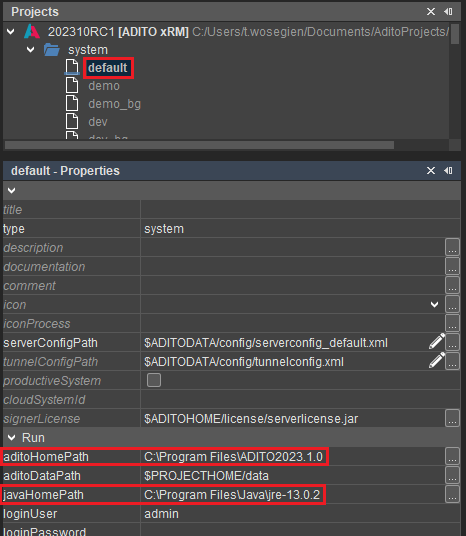466x536 pixels.
Task: Click the loginUser value field admin
Action: (161, 514)
